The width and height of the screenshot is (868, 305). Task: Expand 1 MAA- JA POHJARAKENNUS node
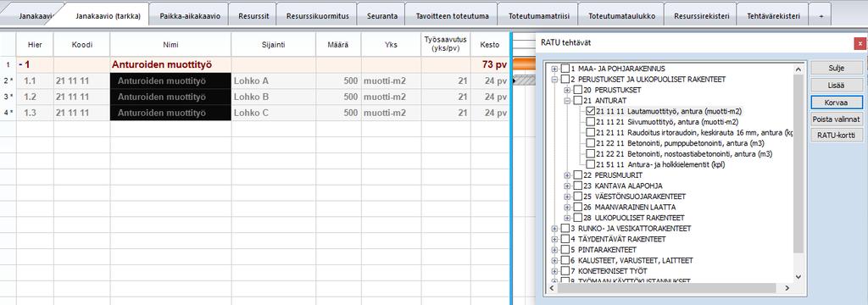click(554, 69)
